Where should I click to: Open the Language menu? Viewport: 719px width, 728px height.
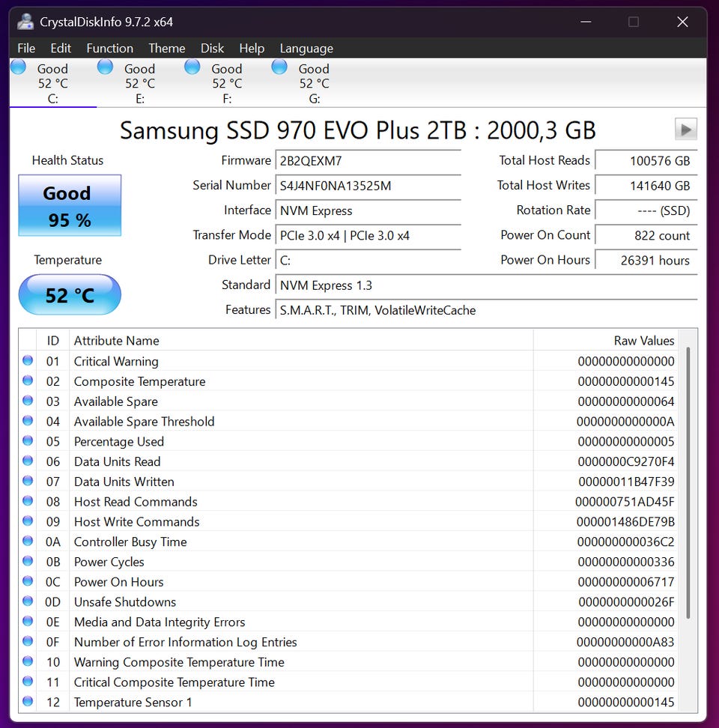point(306,48)
